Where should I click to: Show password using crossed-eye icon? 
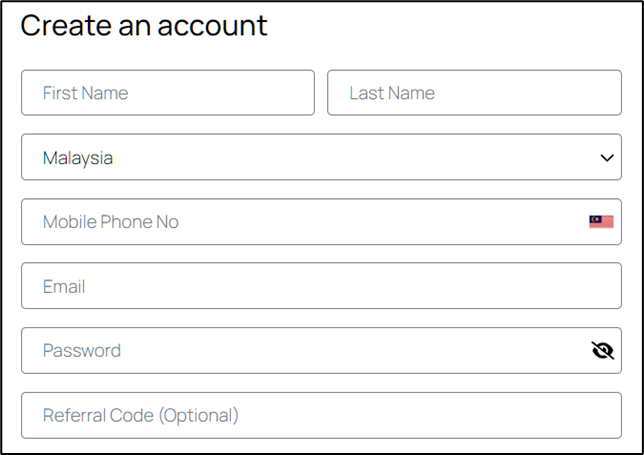[602, 350]
